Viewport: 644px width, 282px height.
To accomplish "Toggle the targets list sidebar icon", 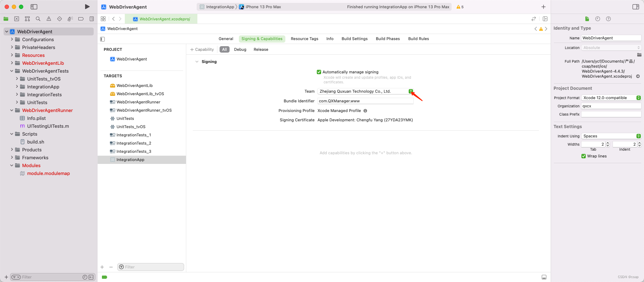I will tap(103, 39).
